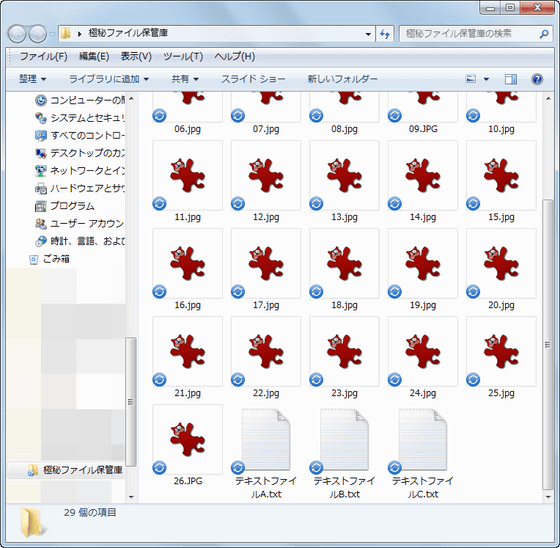
Task: Select テキストファイルA.txt file icon
Action: (x=266, y=439)
